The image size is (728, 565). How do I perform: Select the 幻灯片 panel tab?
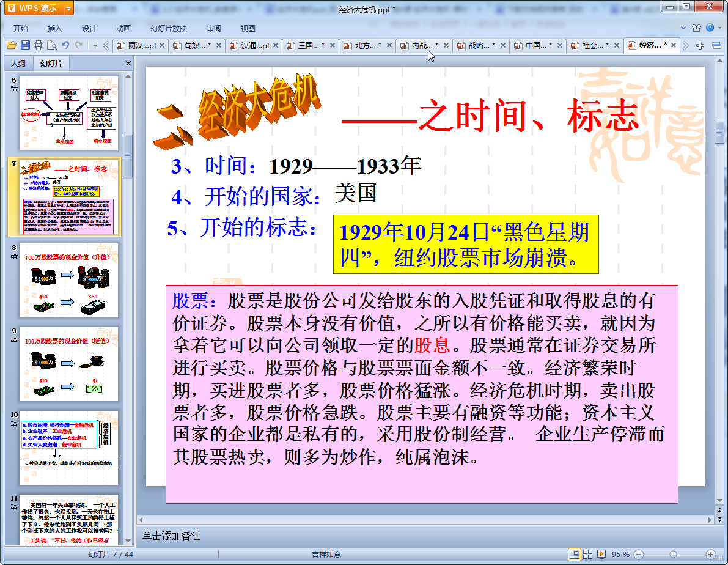(x=51, y=63)
